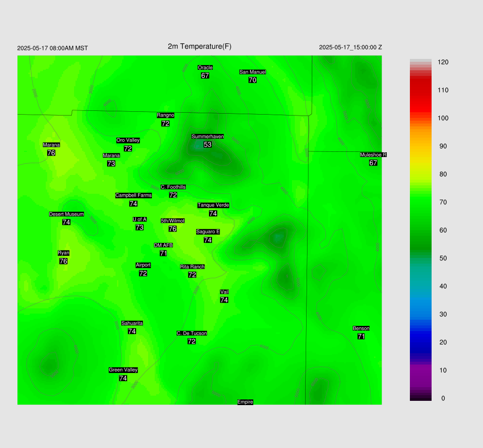
Task: Click the 120 label on the color scale
Action: pos(443,62)
